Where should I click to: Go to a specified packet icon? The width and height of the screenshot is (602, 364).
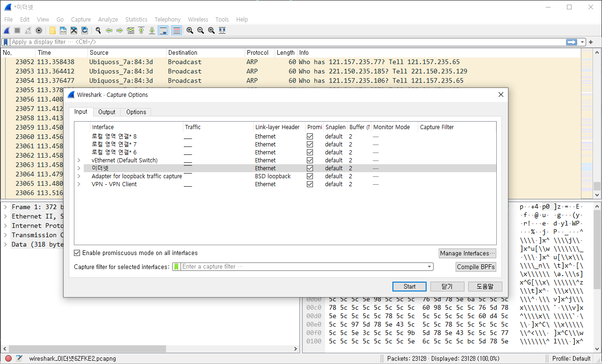131,30
